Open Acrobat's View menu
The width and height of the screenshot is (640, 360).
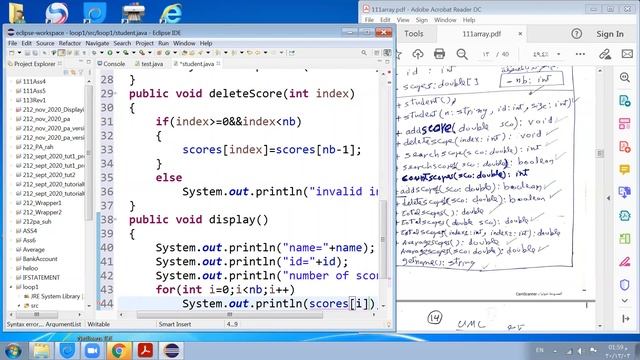tap(403, 20)
